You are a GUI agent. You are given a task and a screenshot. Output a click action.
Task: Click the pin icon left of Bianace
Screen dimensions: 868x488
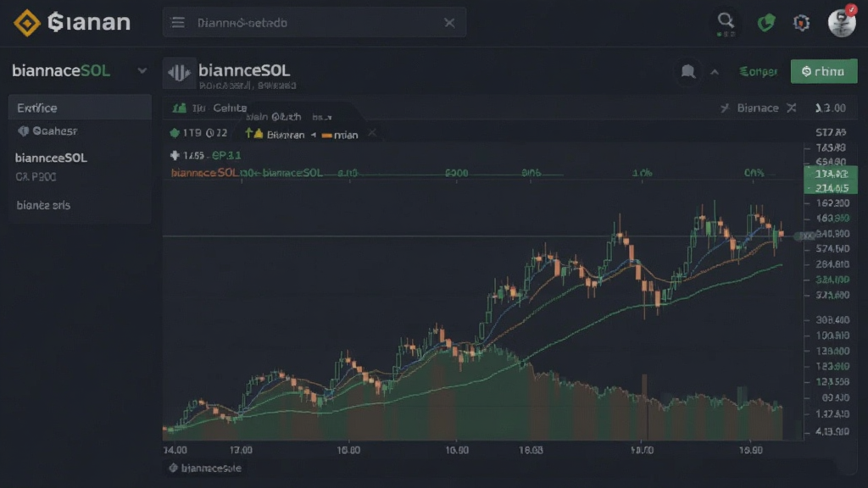[725, 108]
